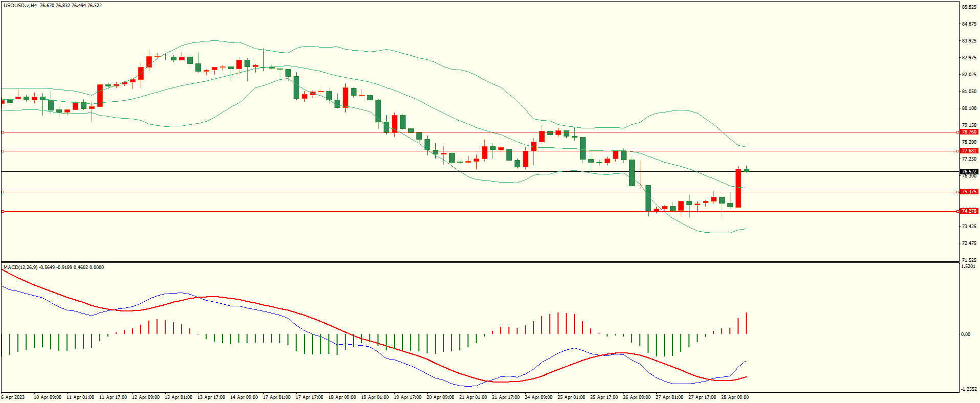Click the 17 Apr 01:00 time label
Image resolution: width=980 pixels, height=403 pixels.
pyautogui.click(x=277, y=397)
